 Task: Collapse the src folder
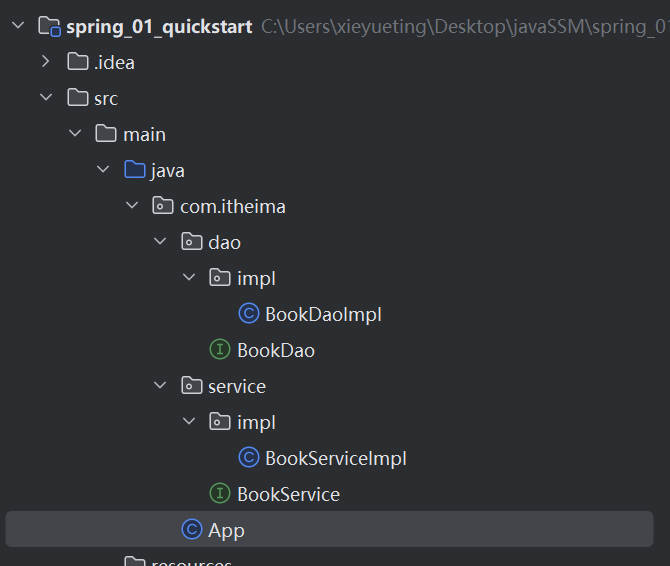45,98
